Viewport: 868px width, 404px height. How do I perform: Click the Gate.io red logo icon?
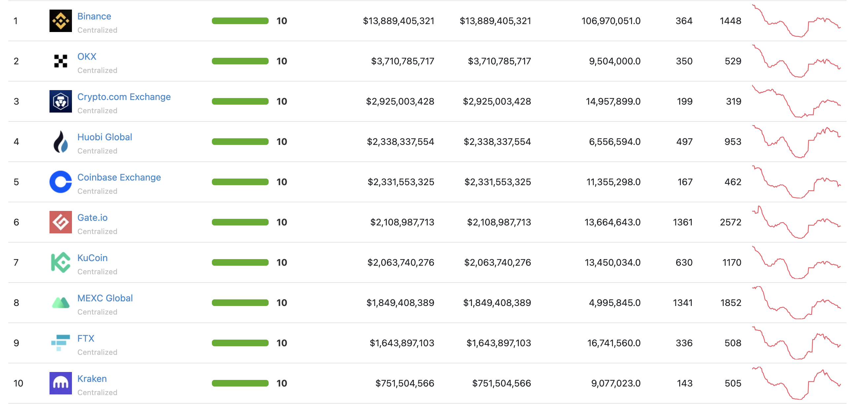[x=61, y=222]
